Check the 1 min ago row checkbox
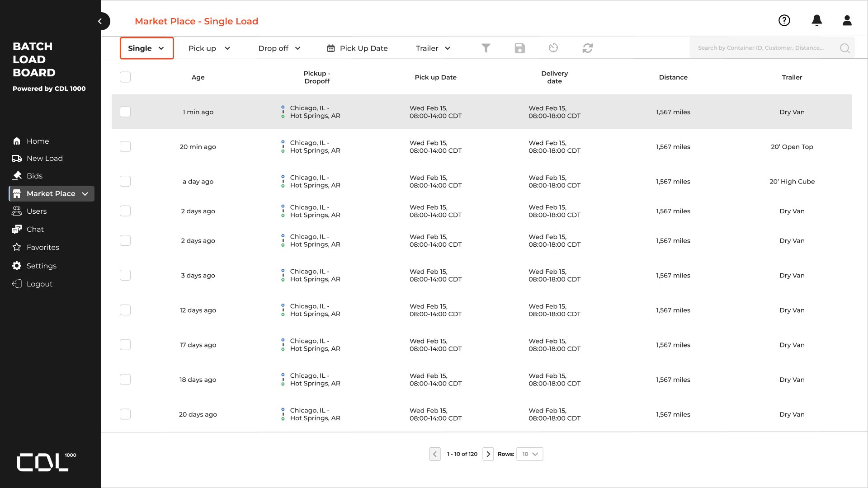The height and width of the screenshot is (488, 868). coord(125,112)
